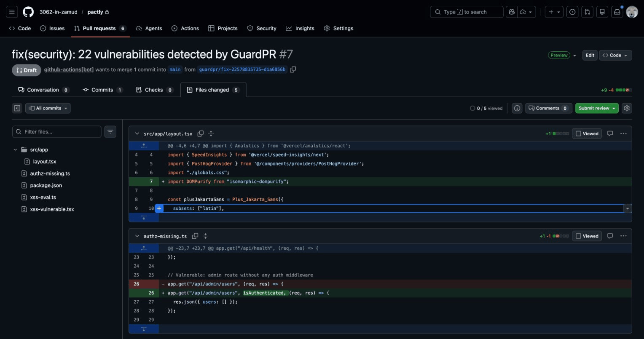
Task: Open the notifications inbox icon
Action: point(617,12)
